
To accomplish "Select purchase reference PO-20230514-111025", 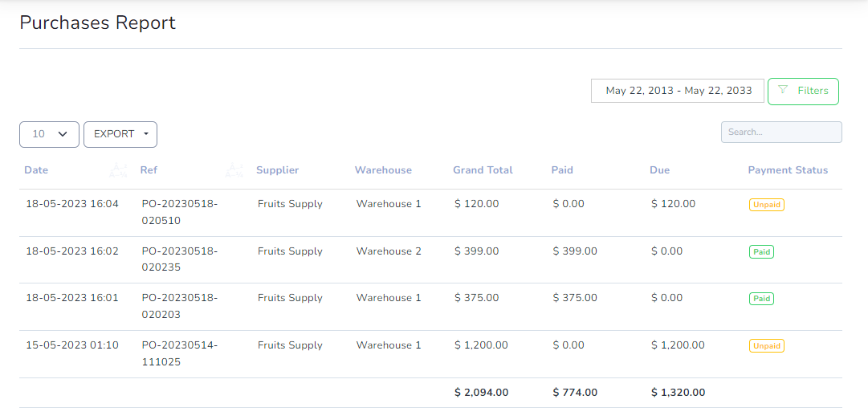I will (180, 353).
